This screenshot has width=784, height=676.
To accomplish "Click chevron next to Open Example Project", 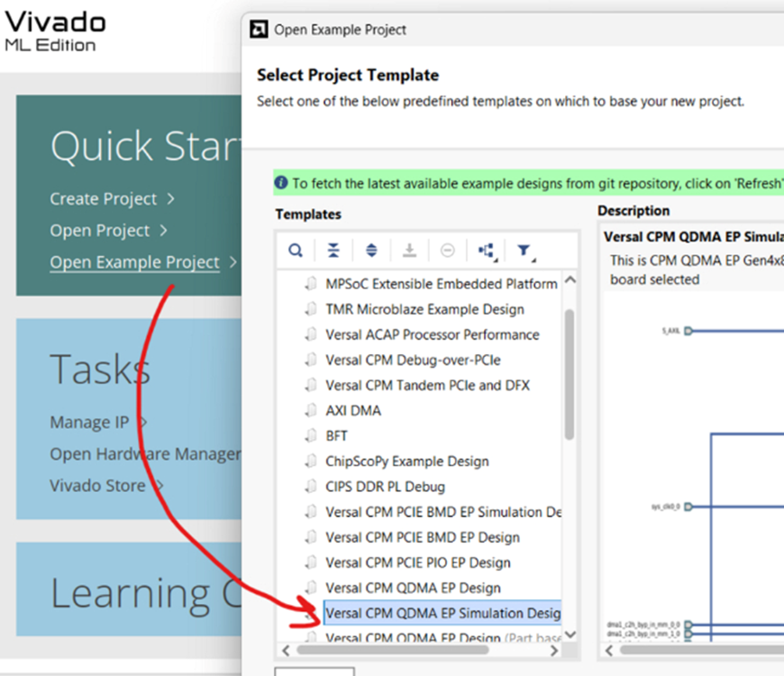I will point(232,262).
